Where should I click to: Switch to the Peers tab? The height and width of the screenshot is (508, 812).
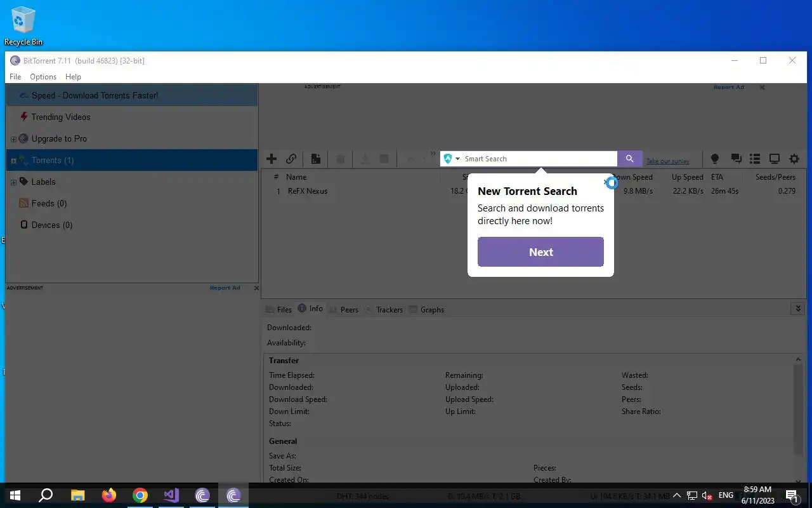coord(343,310)
